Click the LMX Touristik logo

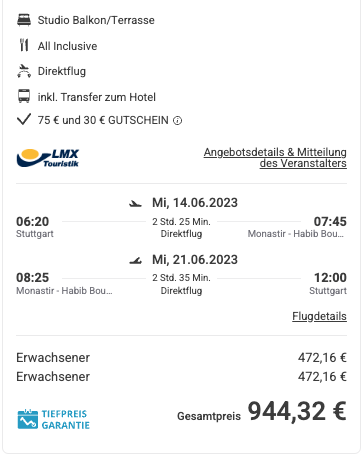48,158
